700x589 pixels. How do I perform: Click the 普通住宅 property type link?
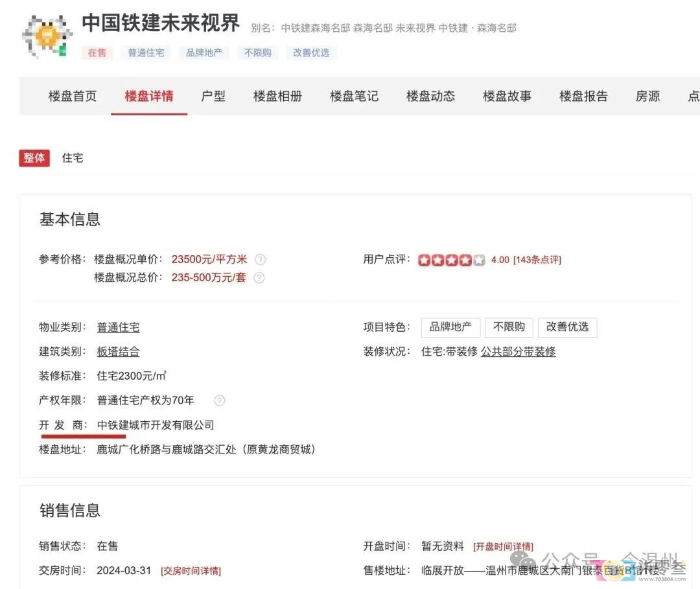[118, 327]
